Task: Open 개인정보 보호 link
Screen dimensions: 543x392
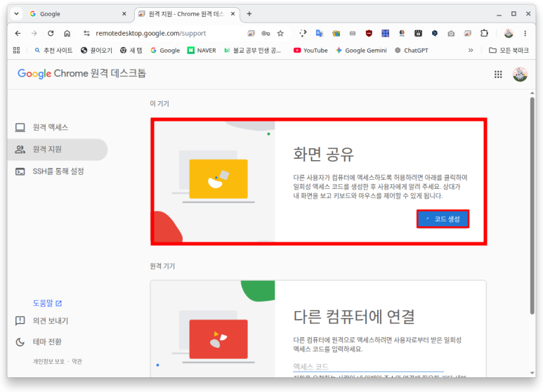Action: point(48,362)
